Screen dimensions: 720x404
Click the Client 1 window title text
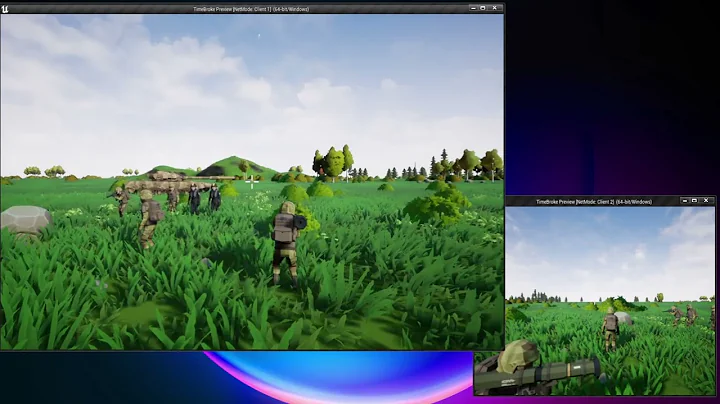pyautogui.click(x=251, y=9)
